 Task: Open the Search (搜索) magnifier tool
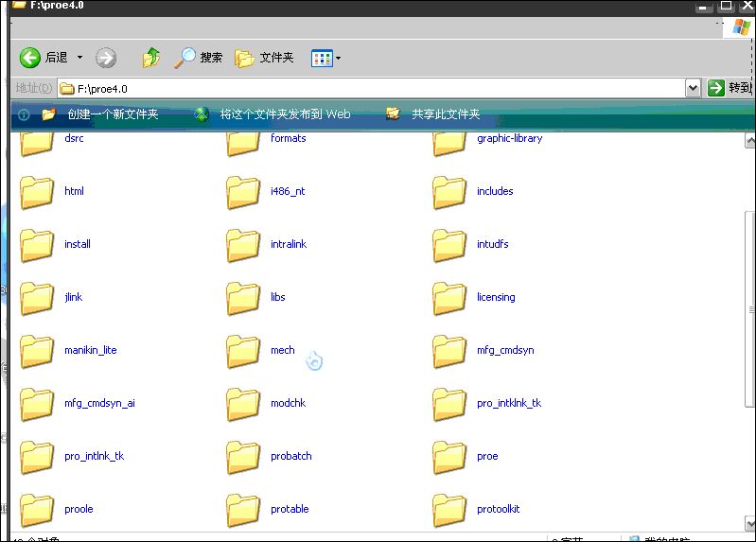(198, 58)
